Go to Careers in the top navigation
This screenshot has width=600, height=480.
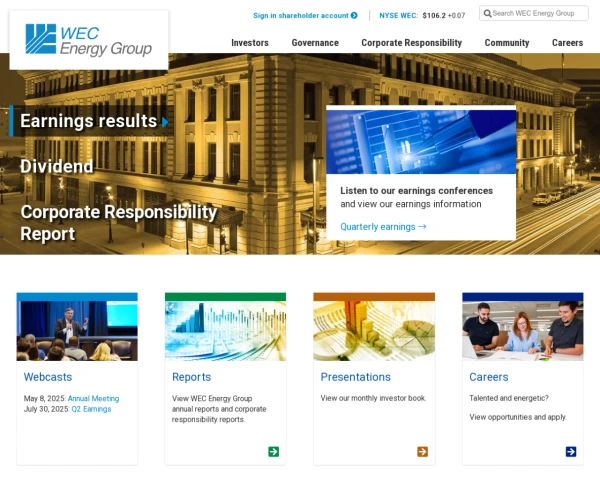click(x=567, y=43)
